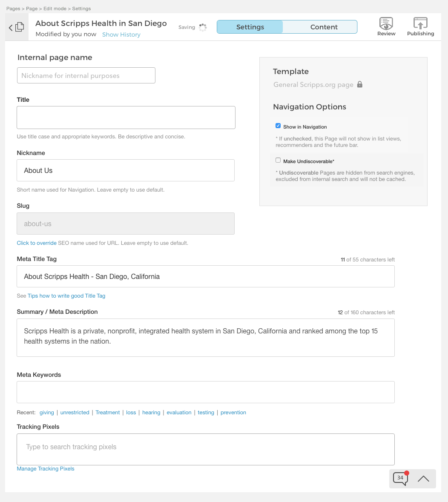Click the disabled Slug field 'about-us'
Viewport: 448px width, 502px height.
[126, 224]
